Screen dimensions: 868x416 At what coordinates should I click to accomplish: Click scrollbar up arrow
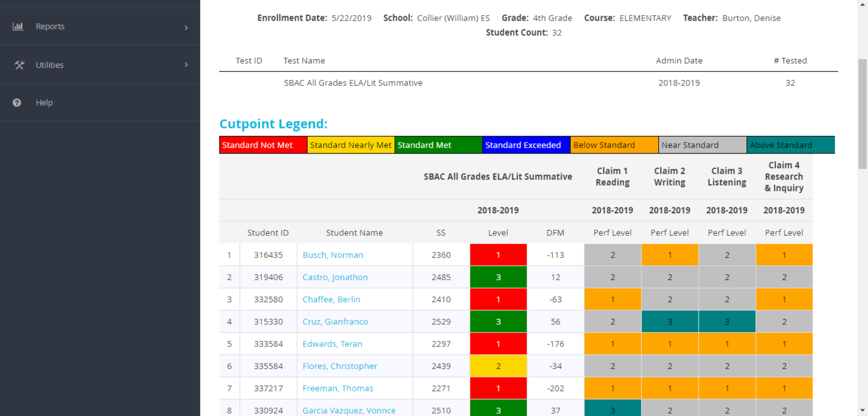click(x=862, y=4)
